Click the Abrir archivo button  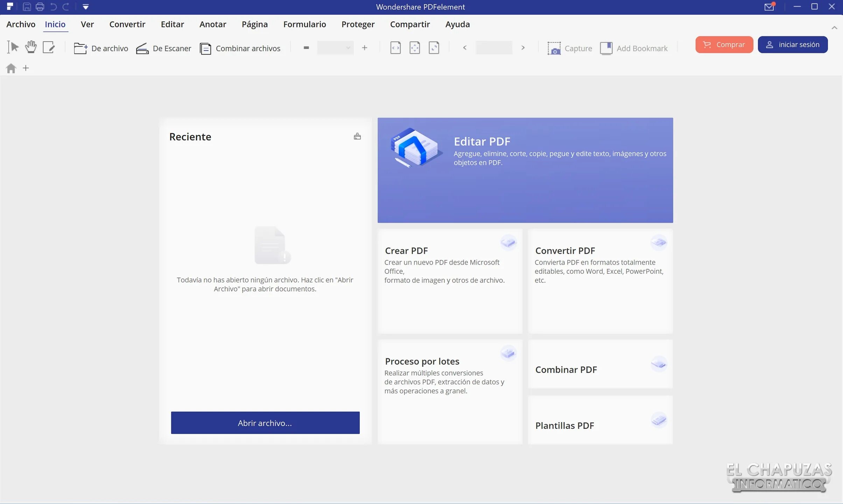coord(265,423)
